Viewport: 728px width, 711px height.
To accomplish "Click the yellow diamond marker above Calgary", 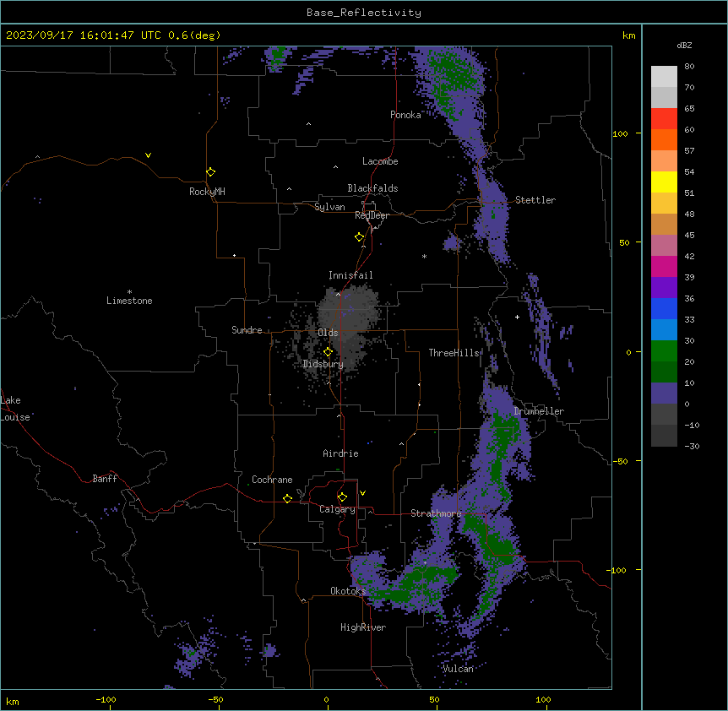I will [343, 497].
